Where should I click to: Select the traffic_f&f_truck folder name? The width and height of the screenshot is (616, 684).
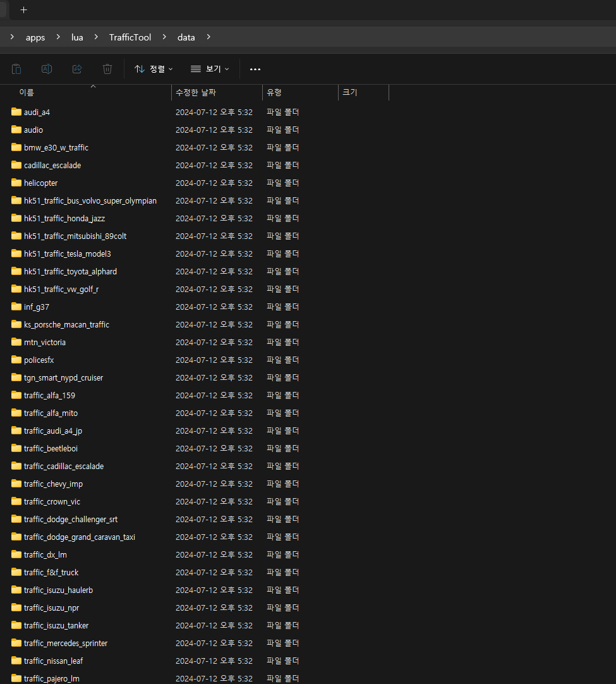(51, 572)
